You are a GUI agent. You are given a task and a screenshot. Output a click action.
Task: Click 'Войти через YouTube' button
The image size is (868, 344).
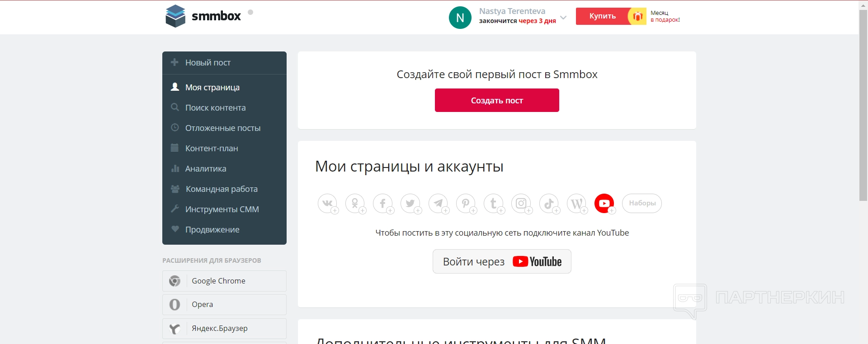pyautogui.click(x=502, y=261)
